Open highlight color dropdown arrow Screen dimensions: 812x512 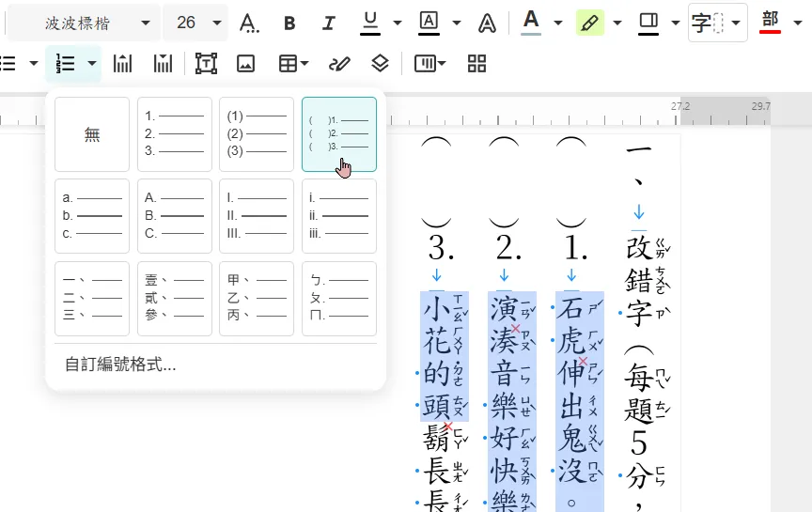(617, 23)
